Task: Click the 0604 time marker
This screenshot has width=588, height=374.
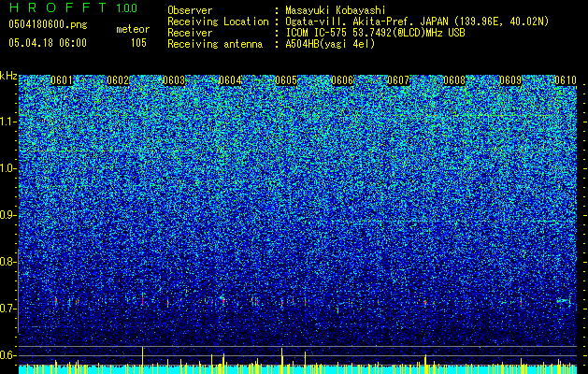Action: tap(230, 80)
